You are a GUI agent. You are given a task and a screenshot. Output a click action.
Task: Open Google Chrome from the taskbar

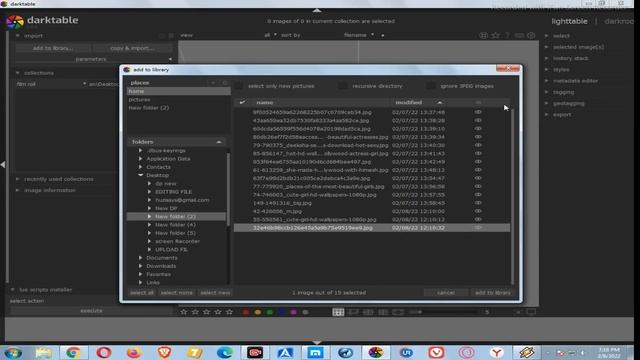73,352
